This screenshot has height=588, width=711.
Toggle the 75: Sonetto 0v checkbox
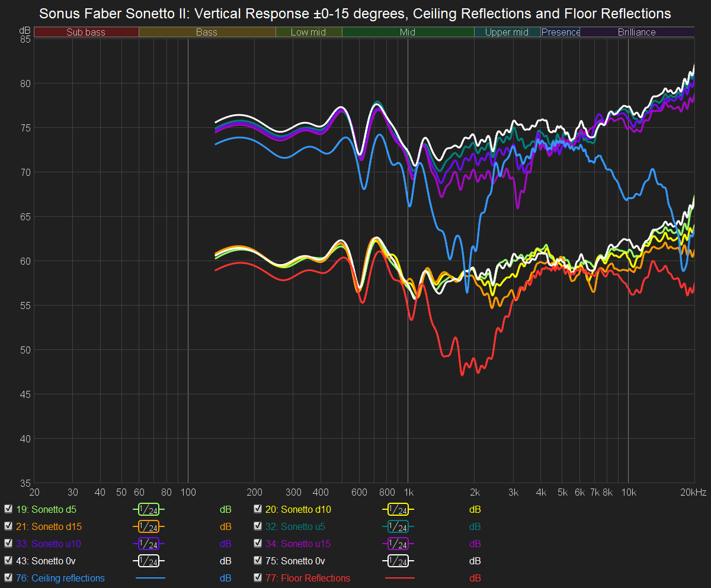[258, 561]
